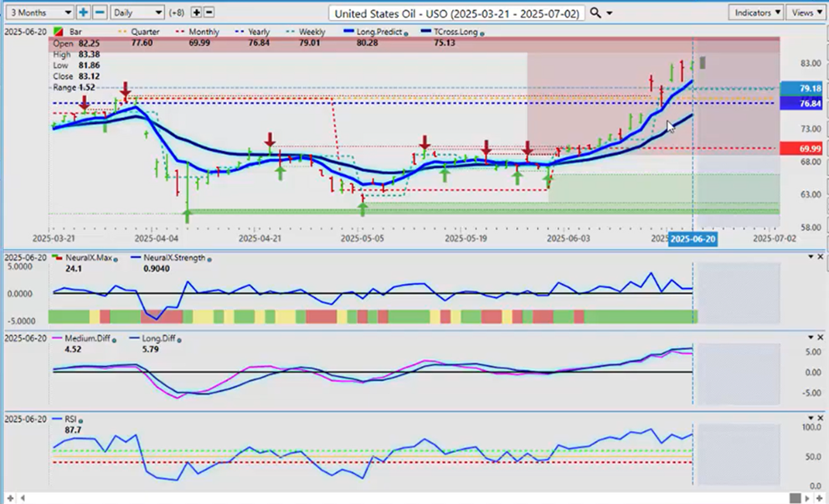Open the Medium.Diff panel options arrow
Screen dimensions: 829x504
coord(811,337)
